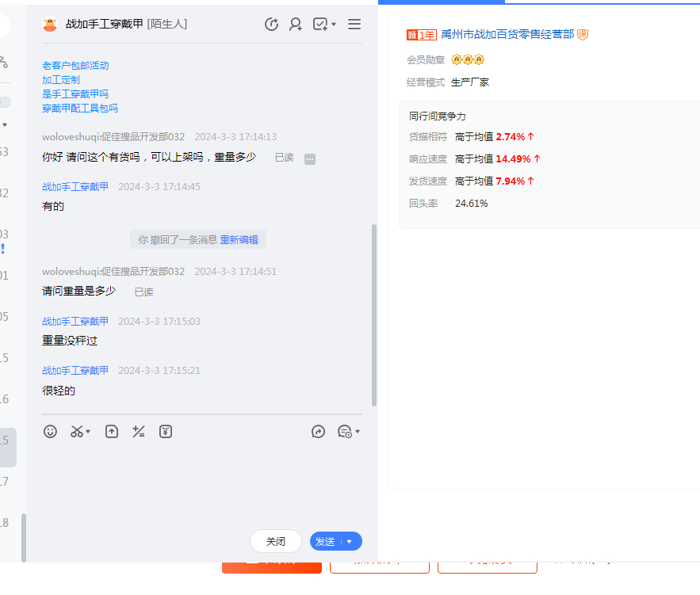Click the file upload icon
The width and height of the screenshot is (700, 595).
tap(112, 432)
